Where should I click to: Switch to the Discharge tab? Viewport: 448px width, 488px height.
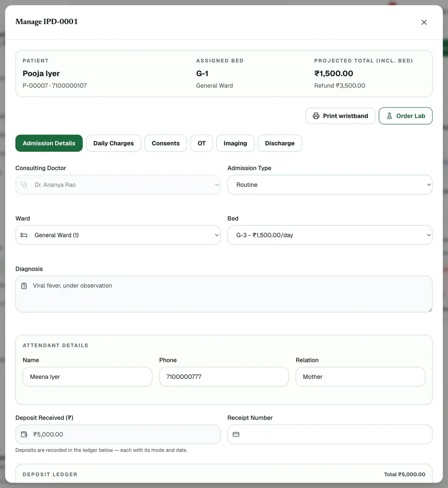pyautogui.click(x=280, y=143)
